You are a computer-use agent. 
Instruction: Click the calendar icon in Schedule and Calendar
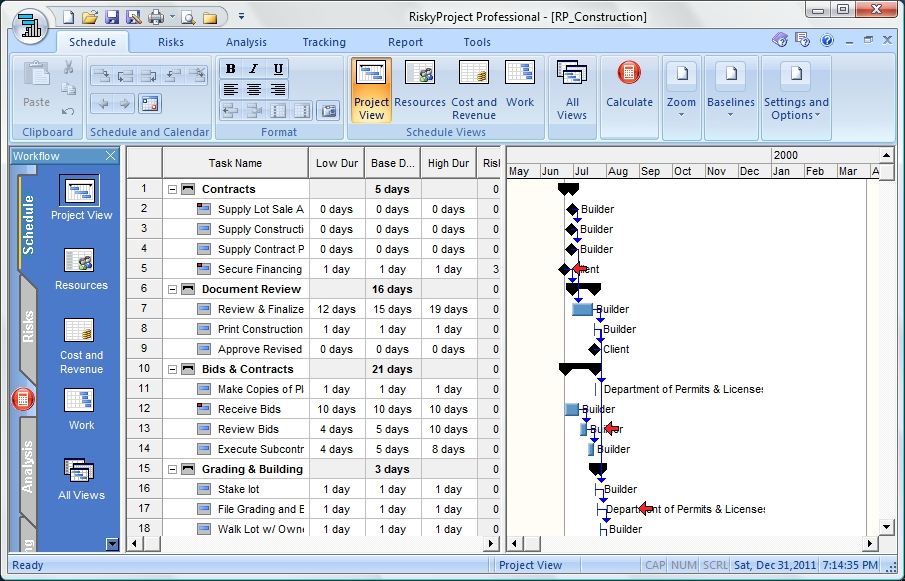[150, 104]
